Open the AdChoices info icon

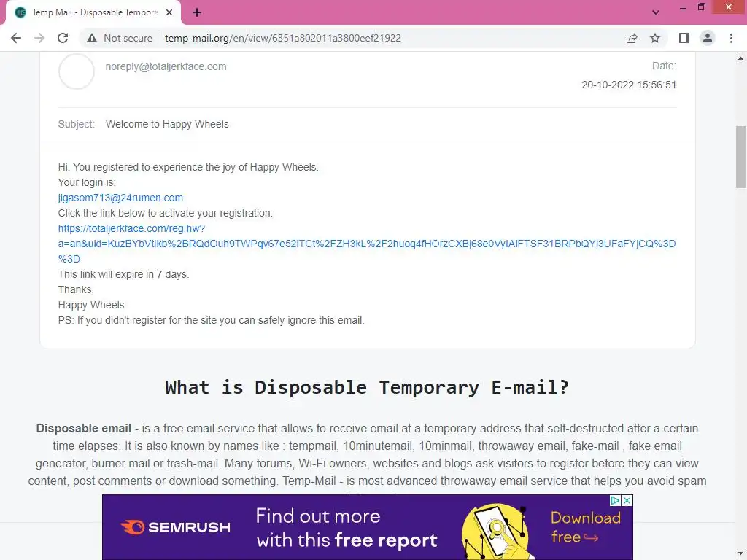pos(616,500)
